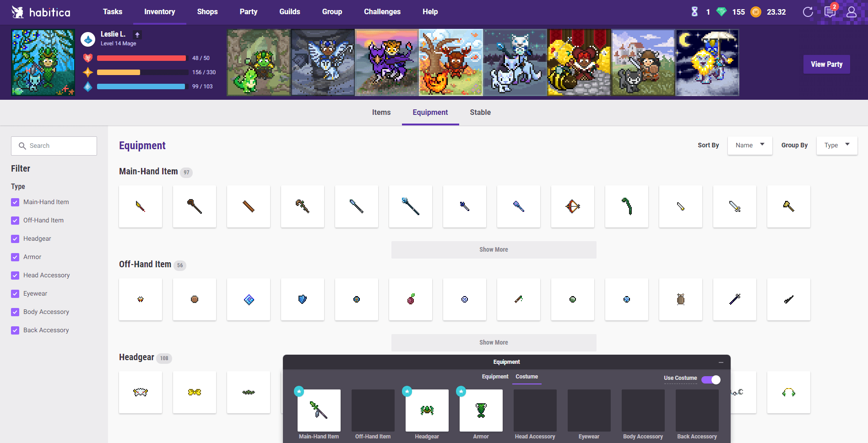Click the Habitica gryphon logo
This screenshot has width=868, height=443.
(x=17, y=12)
